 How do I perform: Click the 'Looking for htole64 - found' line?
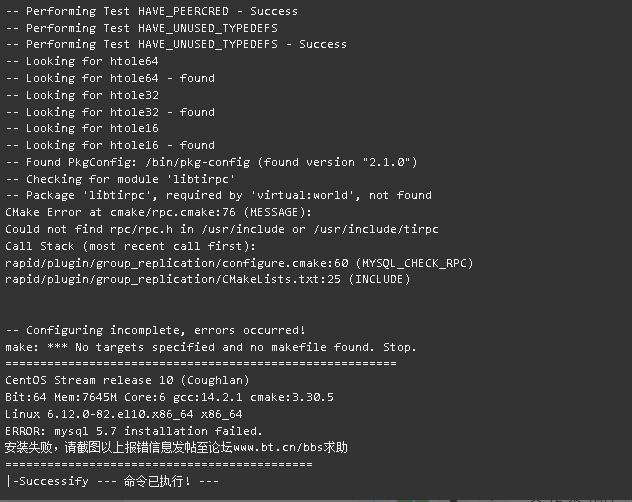tap(110, 78)
